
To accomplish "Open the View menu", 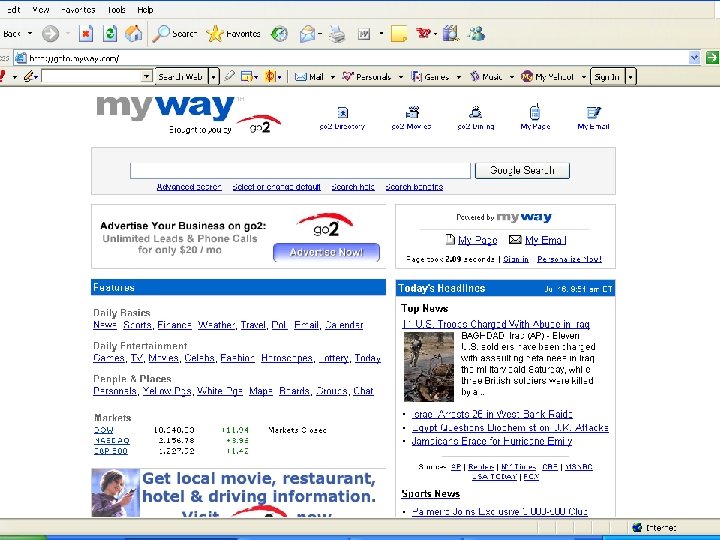I will pos(41,10).
